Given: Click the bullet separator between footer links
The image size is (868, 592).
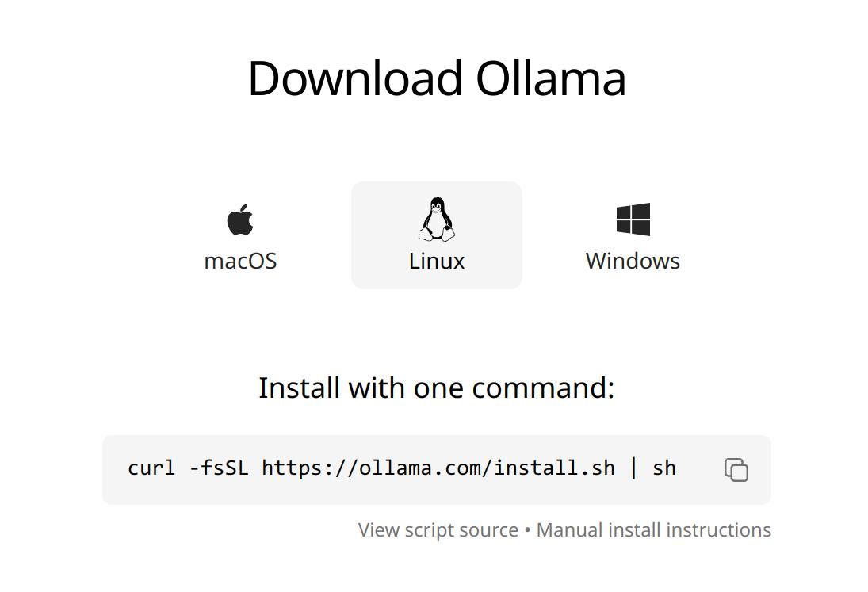Looking at the screenshot, I should (528, 530).
